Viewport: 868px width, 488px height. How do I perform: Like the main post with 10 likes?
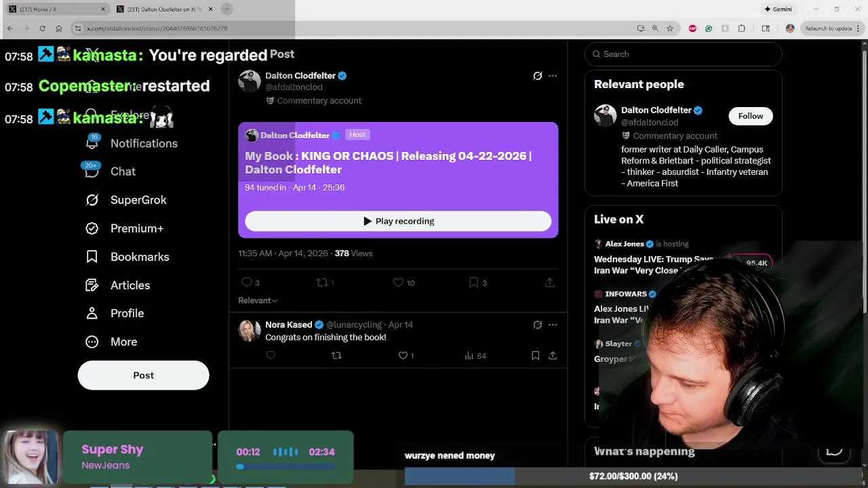[398, 282]
